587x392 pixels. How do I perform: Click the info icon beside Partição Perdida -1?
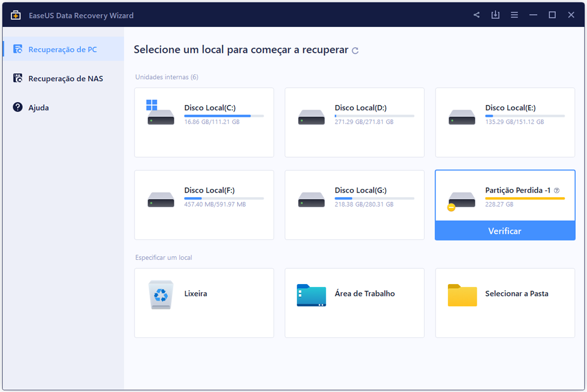pyautogui.click(x=556, y=191)
